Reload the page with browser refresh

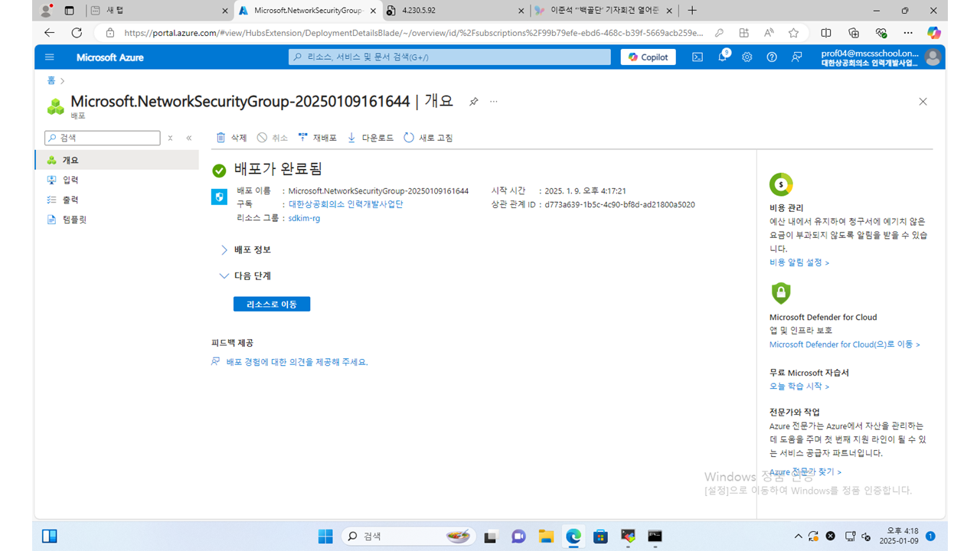click(x=77, y=33)
